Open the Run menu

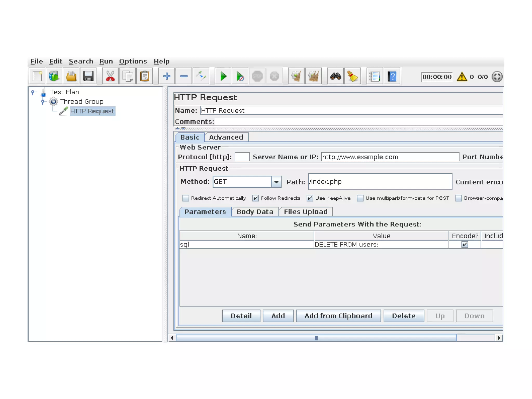coord(106,61)
